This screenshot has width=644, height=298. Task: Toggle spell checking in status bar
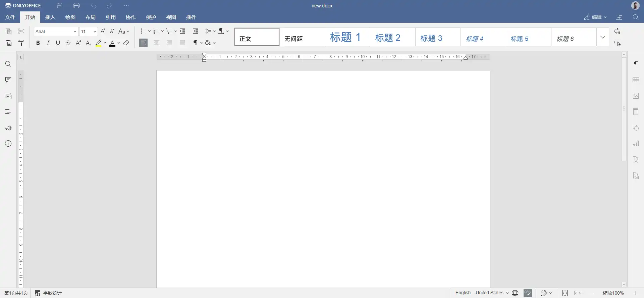pos(528,293)
